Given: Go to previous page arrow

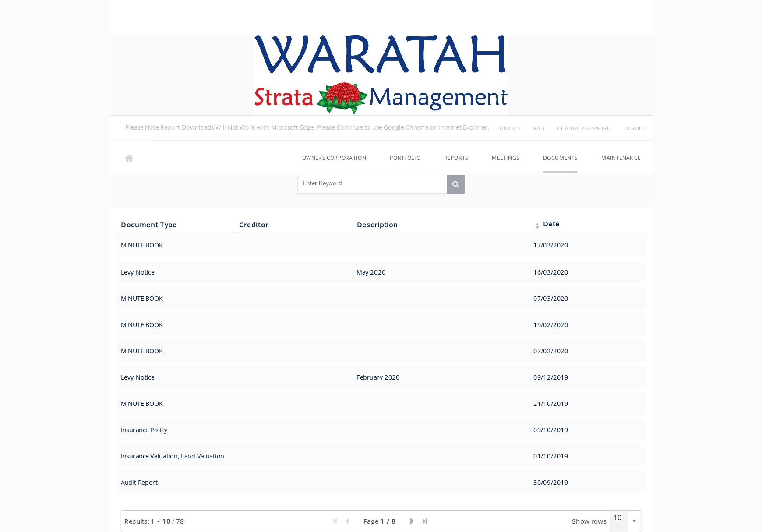Looking at the screenshot, I should pyautogui.click(x=347, y=521).
